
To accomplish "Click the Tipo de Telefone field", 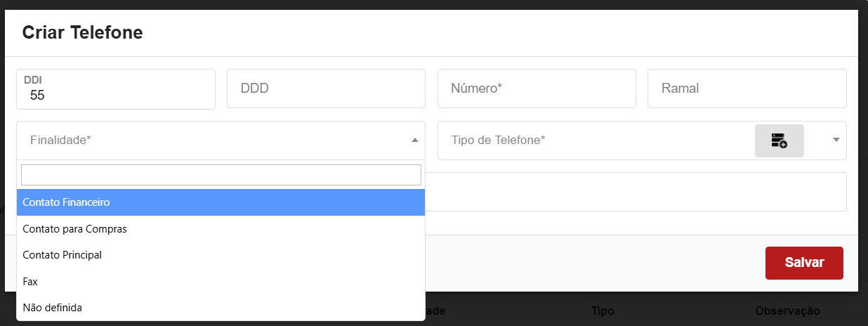I will 593,141.
